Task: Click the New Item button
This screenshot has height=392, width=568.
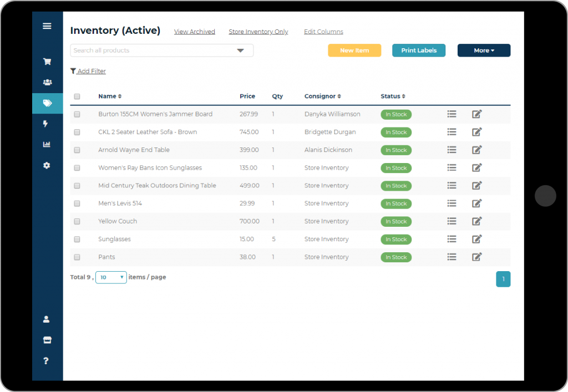Action: pyautogui.click(x=354, y=50)
